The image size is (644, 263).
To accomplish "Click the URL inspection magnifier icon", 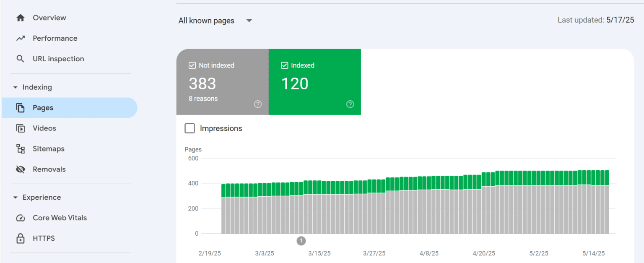I will click(x=20, y=59).
